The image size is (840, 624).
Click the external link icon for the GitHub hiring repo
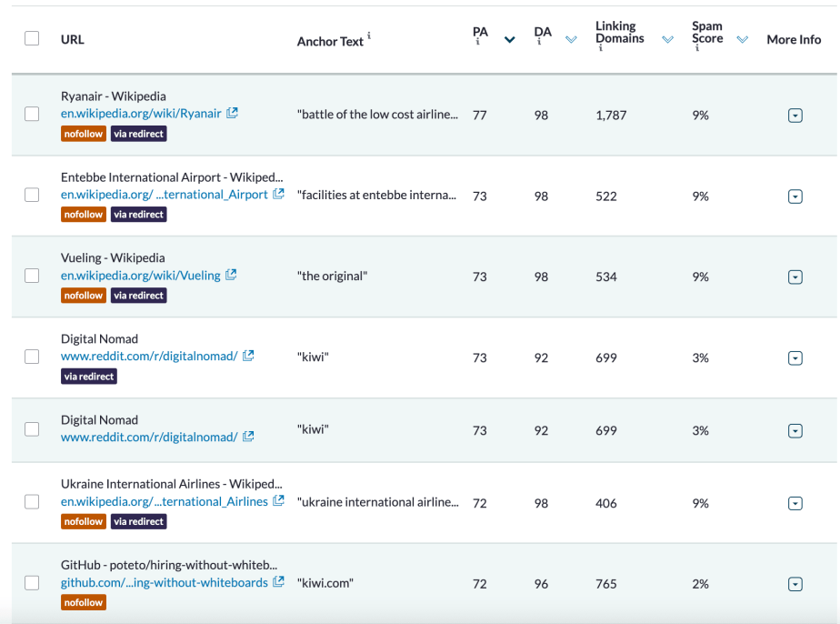(277, 582)
